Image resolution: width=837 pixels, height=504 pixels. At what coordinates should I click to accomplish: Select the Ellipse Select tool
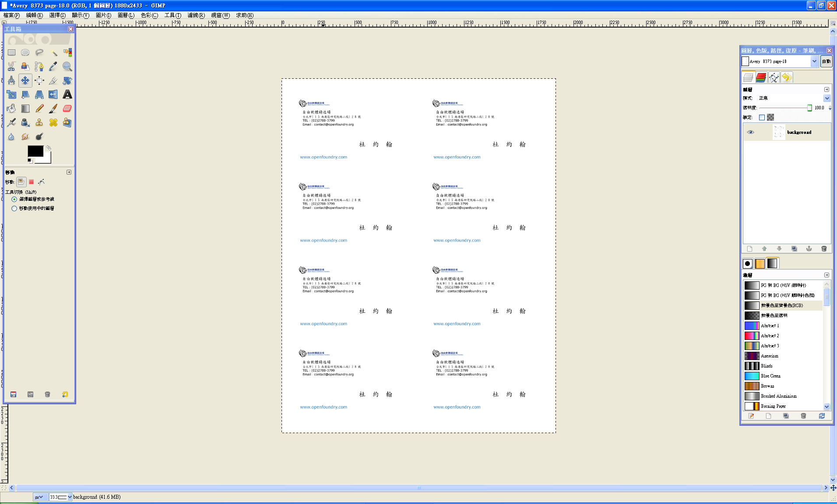click(x=25, y=52)
